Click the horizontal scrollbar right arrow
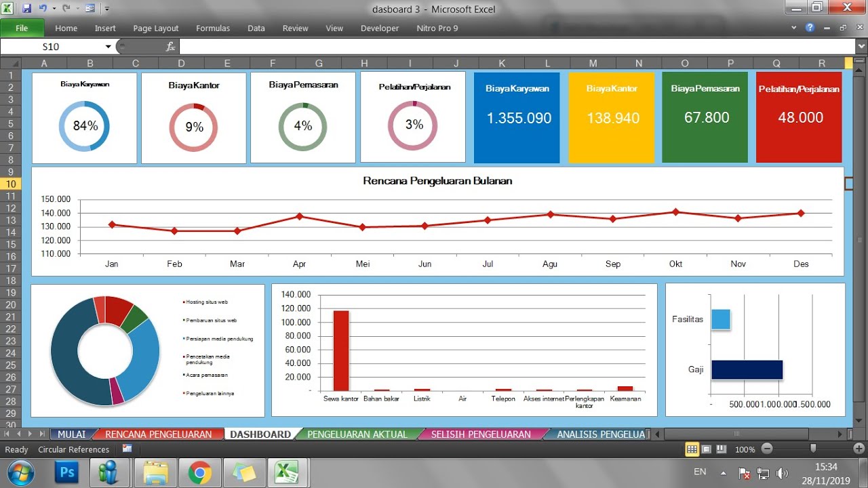 [840, 434]
